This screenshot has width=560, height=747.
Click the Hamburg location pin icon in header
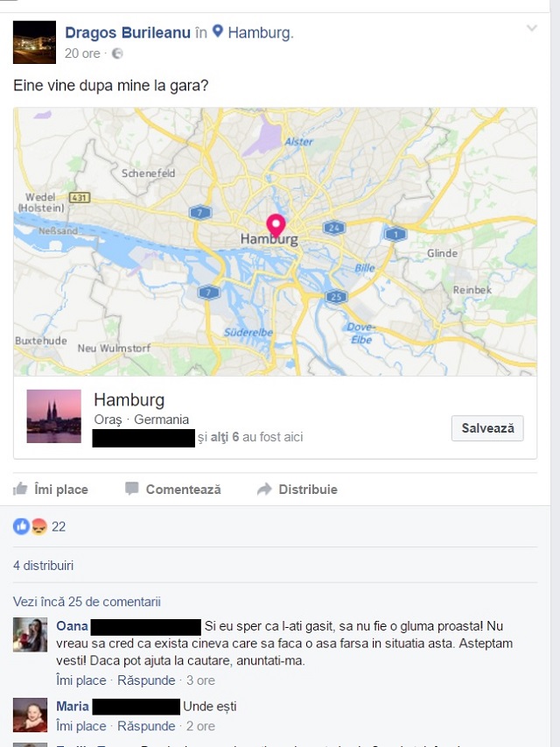coord(218,32)
